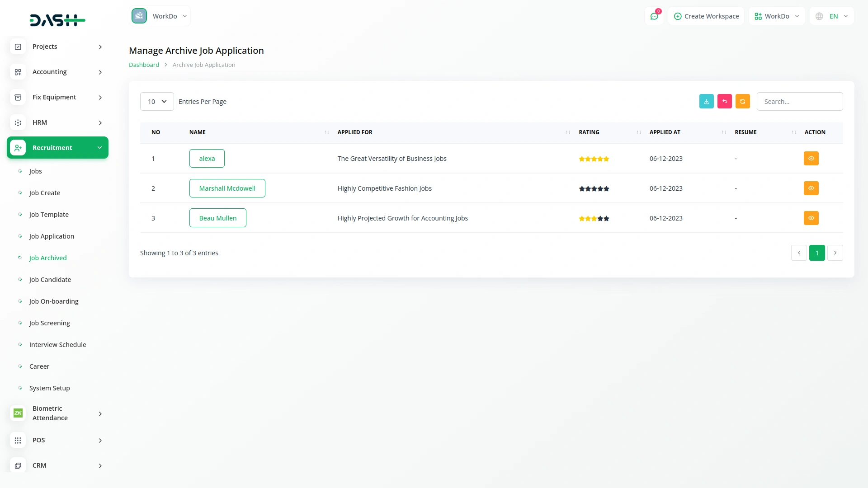Image resolution: width=868 pixels, height=488 pixels.
Task: Click the Dashboard breadcrumb link
Action: click(x=144, y=65)
